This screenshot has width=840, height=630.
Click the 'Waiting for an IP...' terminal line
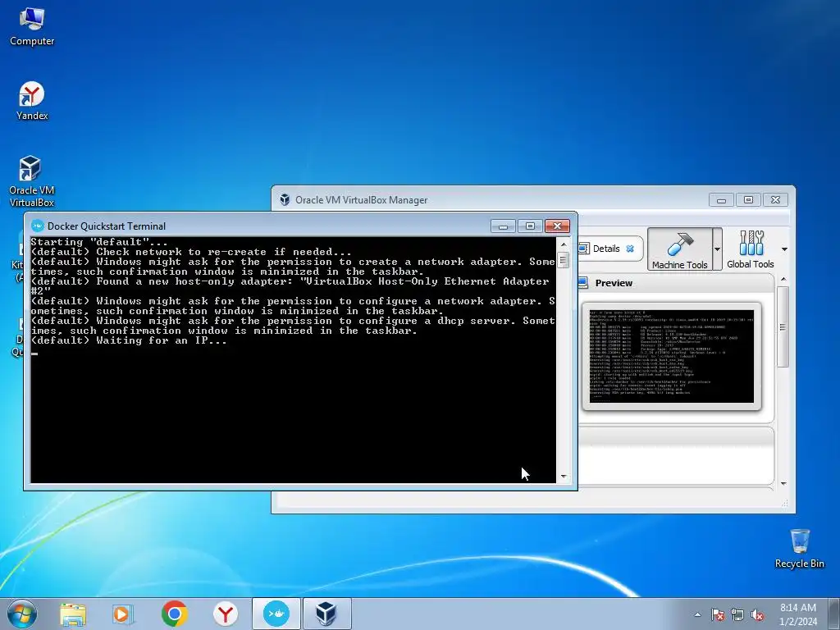pyautogui.click(x=129, y=340)
